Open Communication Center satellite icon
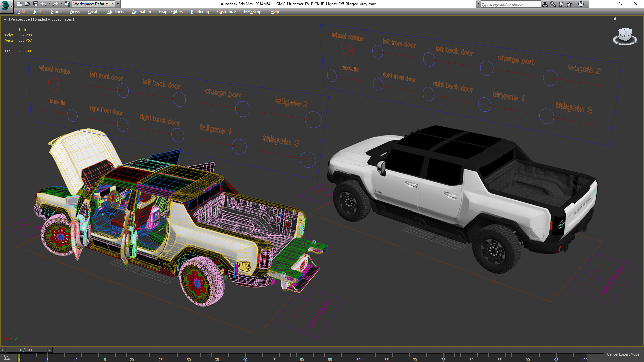The width and height of the screenshot is (644, 362). [561, 4]
